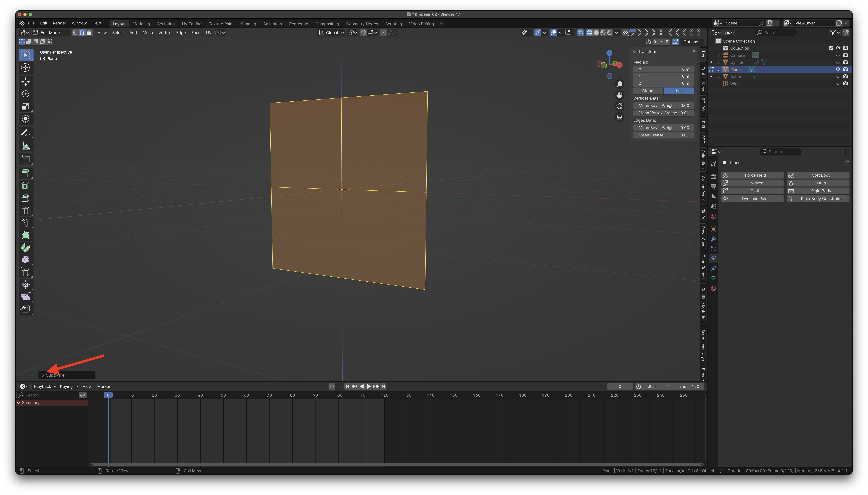Choose the Loop Cut tool

coord(25,210)
